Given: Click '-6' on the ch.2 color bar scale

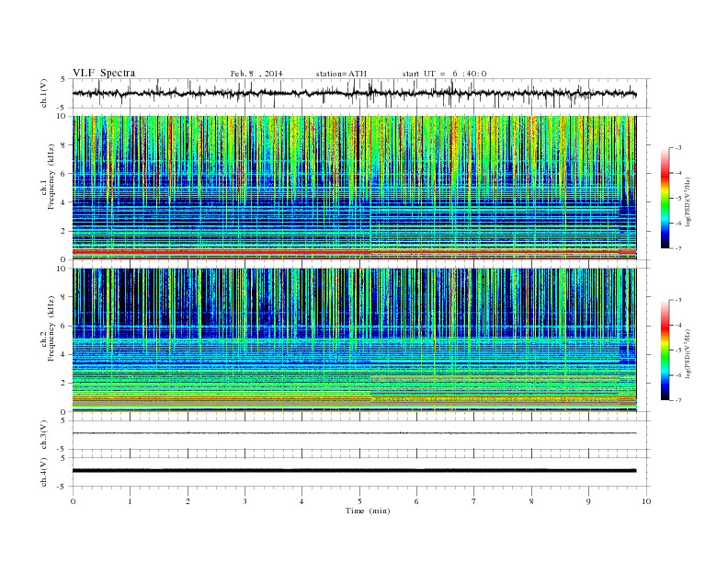Looking at the screenshot, I should [678, 375].
